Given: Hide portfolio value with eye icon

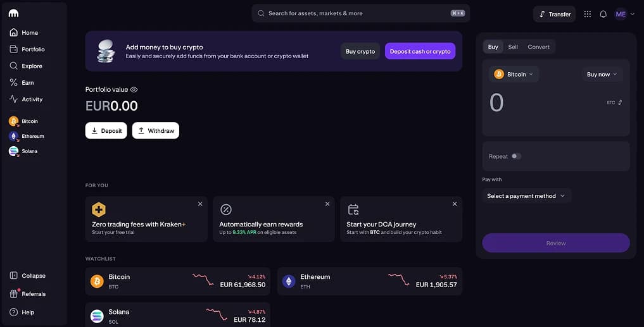Looking at the screenshot, I should click(134, 89).
